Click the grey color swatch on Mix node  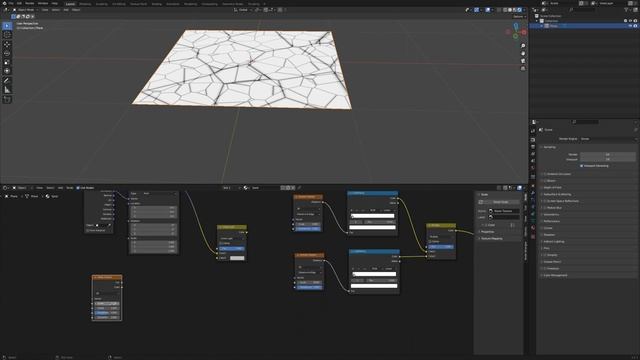237,258
